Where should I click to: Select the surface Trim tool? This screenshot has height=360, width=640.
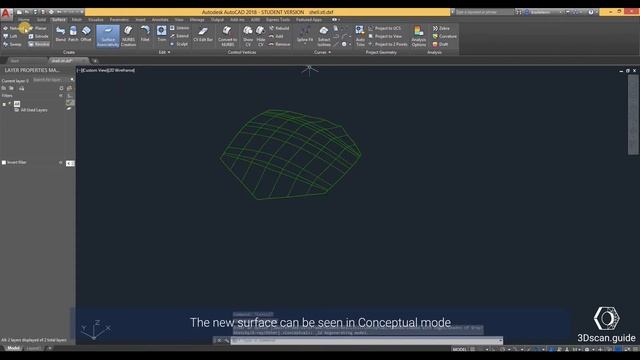[x=162, y=34]
